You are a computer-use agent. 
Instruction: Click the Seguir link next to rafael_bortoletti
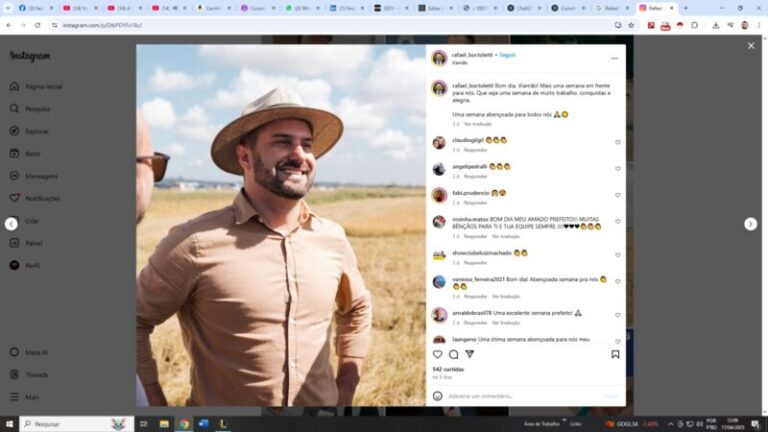point(507,55)
